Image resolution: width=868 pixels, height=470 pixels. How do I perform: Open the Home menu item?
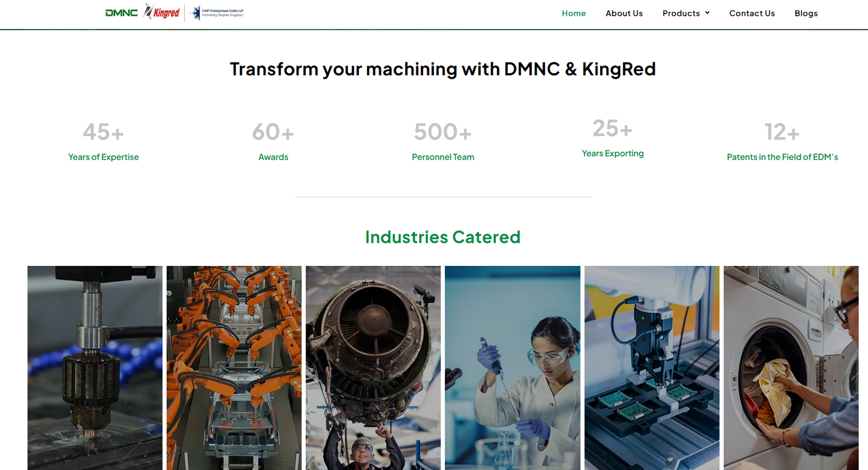pos(573,14)
